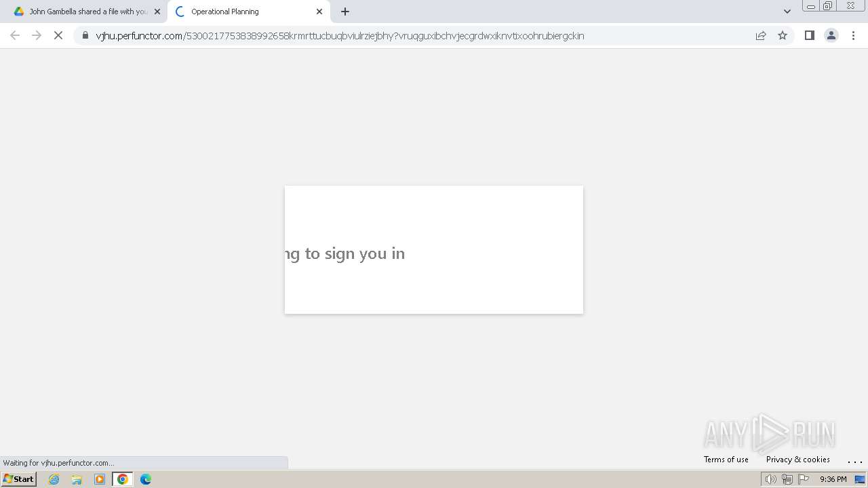Go forward to next page
868x488 pixels.
point(37,35)
